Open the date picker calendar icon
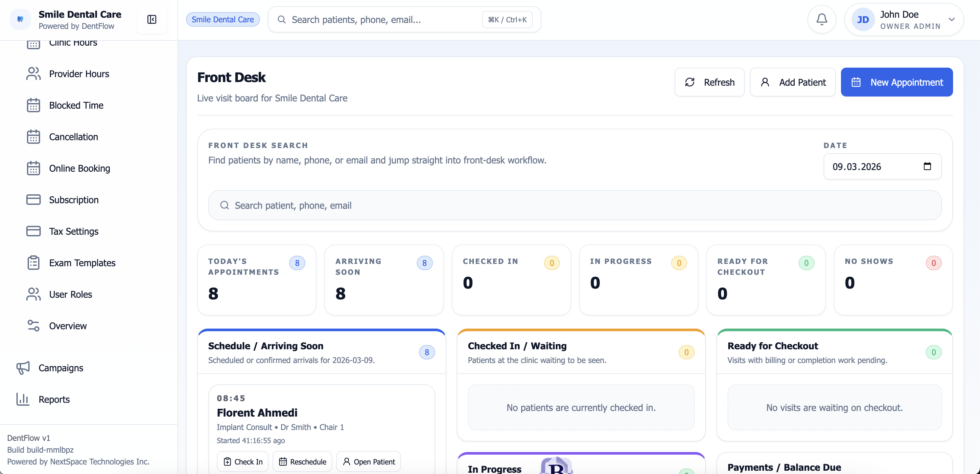Viewport: 980px width, 474px height. pyautogui.click(x=927, y=166)
